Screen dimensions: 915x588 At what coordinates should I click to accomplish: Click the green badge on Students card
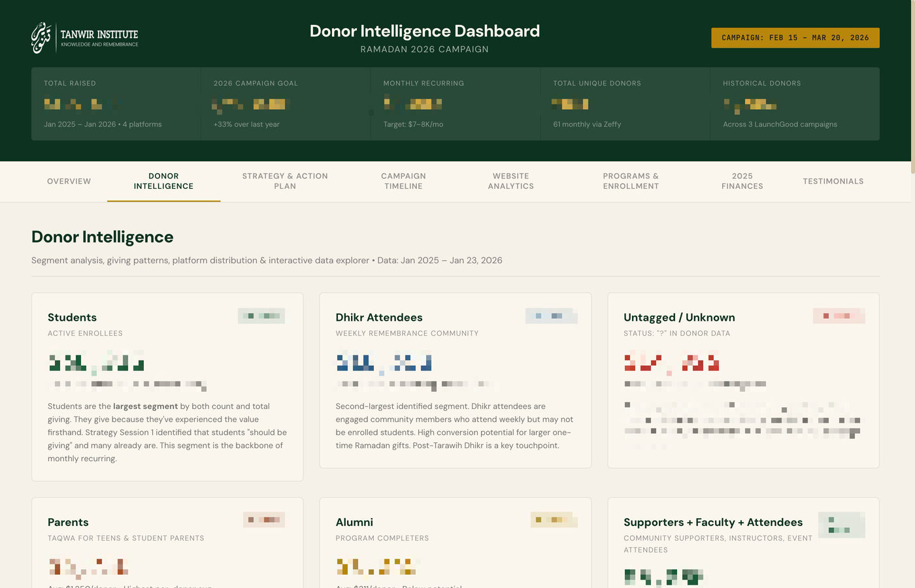pyautogui.click(x=261, y=316)
